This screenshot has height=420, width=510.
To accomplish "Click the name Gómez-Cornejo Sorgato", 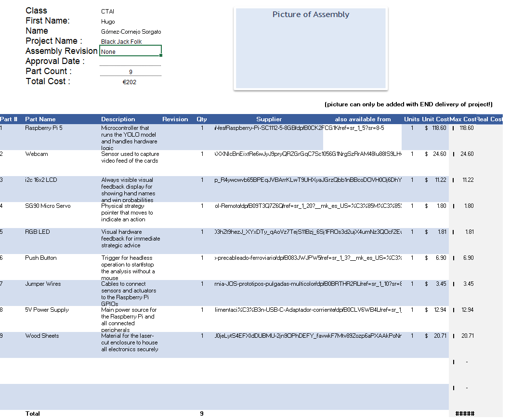I will tap(131, 32).
